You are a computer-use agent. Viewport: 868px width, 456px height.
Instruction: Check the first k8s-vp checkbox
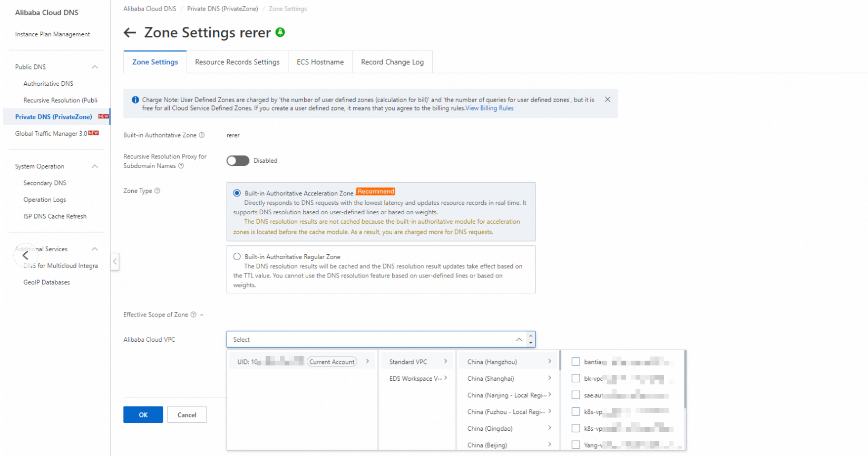(576, 412)
